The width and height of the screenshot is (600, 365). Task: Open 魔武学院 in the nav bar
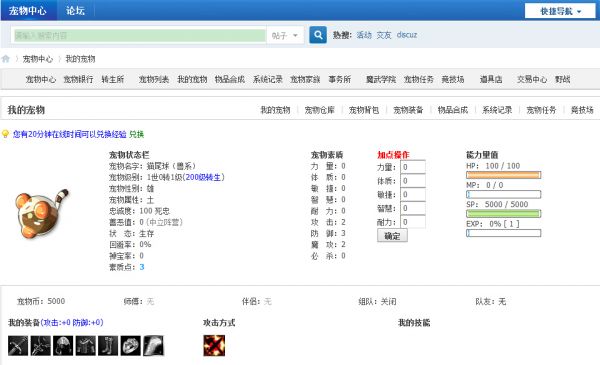(x=381, y=79)
